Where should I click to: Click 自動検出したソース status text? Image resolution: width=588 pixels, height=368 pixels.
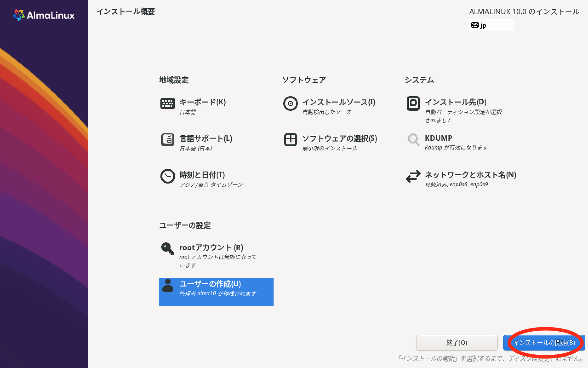click(327, 112)
